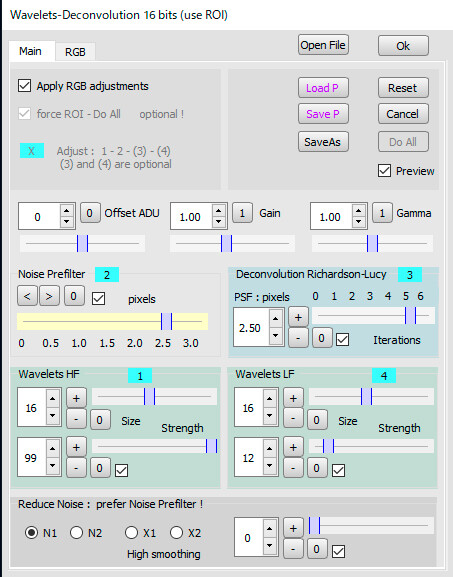
Task: Select the Main tab
Action: pyautogui.click(x=31, y=51)
